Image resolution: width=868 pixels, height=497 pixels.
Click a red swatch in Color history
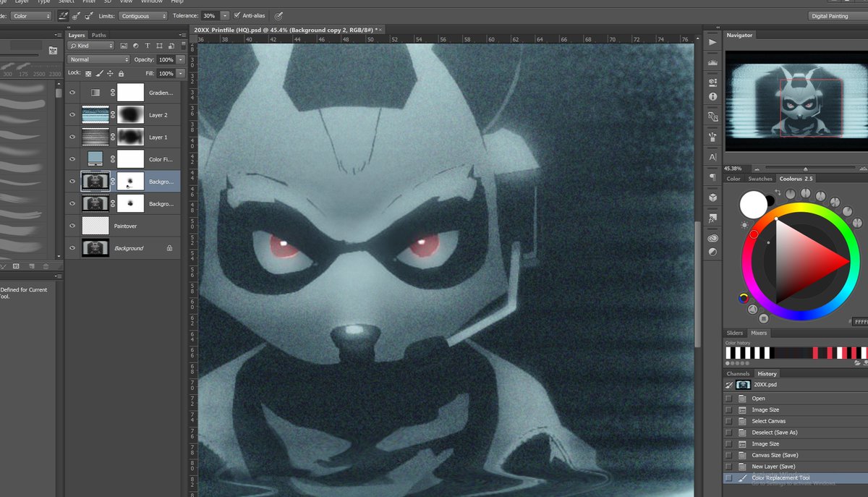click(816, 352)
